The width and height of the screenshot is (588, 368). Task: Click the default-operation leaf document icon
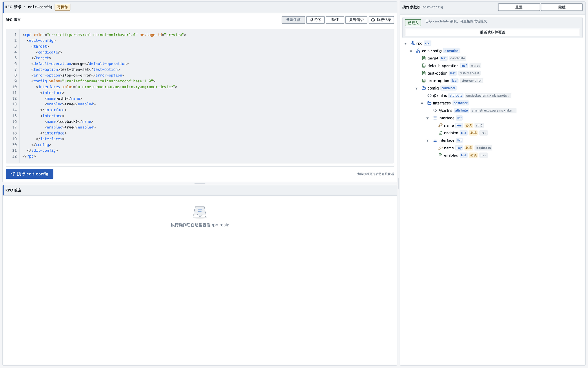click(424, 66)
